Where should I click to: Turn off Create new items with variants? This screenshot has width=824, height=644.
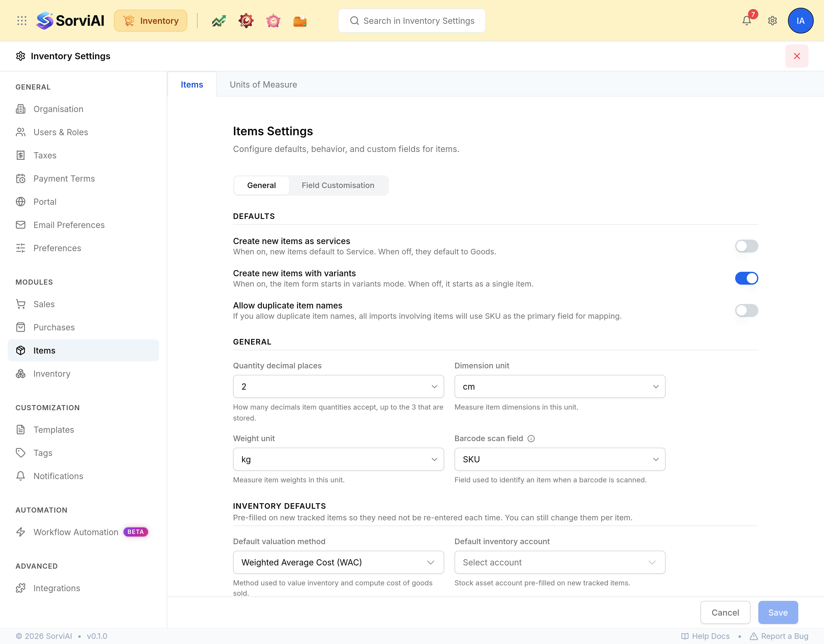coord(746,278)
